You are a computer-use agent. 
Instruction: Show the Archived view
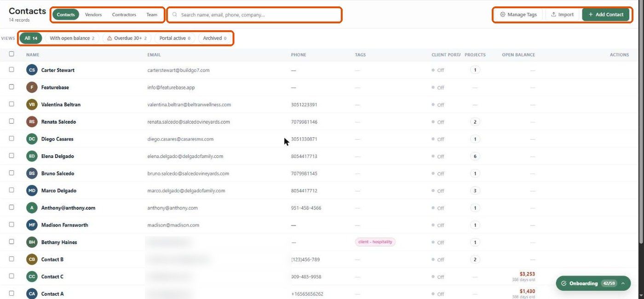coord(215,38)
